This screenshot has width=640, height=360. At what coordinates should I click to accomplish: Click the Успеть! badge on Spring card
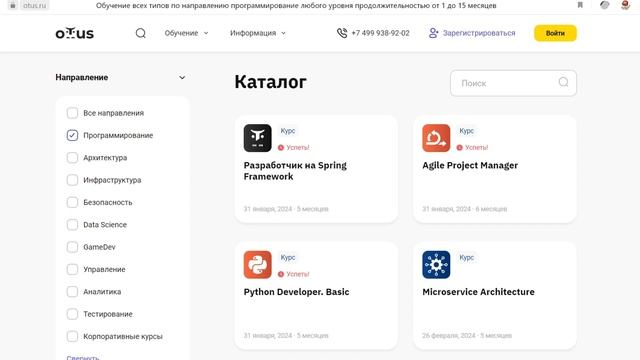(293, 147)
